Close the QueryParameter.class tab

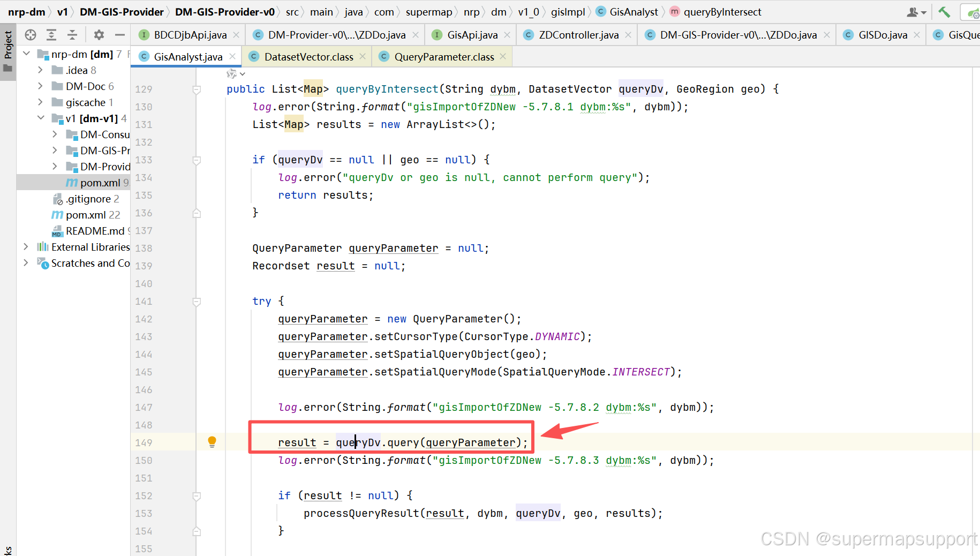pos(503,56)
